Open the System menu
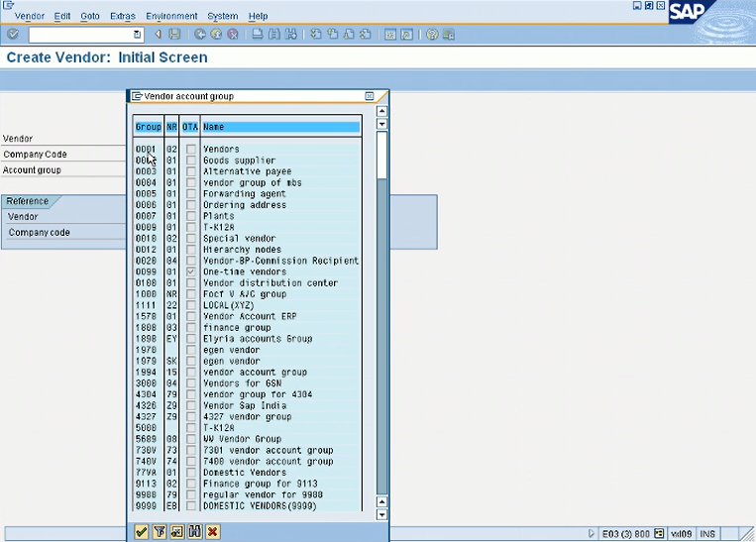756x542 pixels. pos(223,16)
